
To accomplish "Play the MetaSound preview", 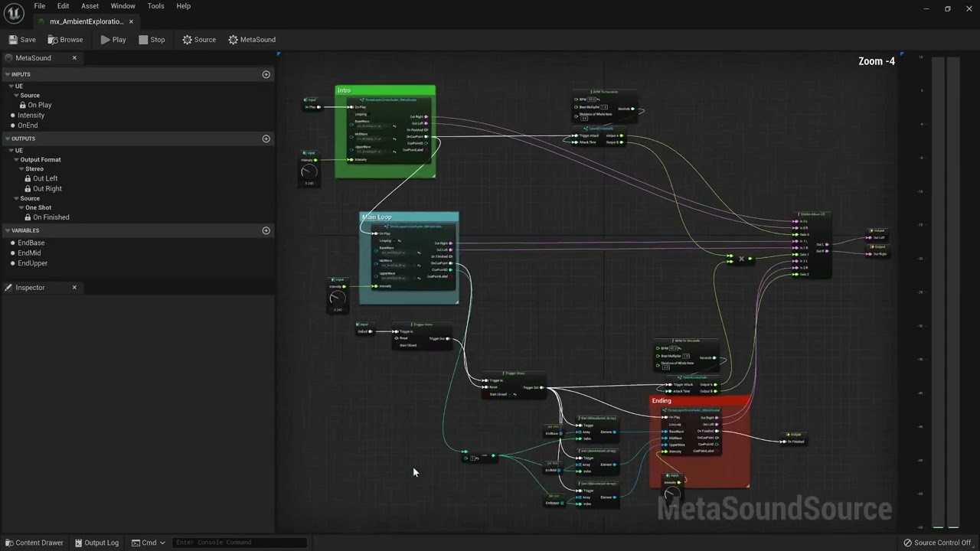I will click(x=113, y=40).
